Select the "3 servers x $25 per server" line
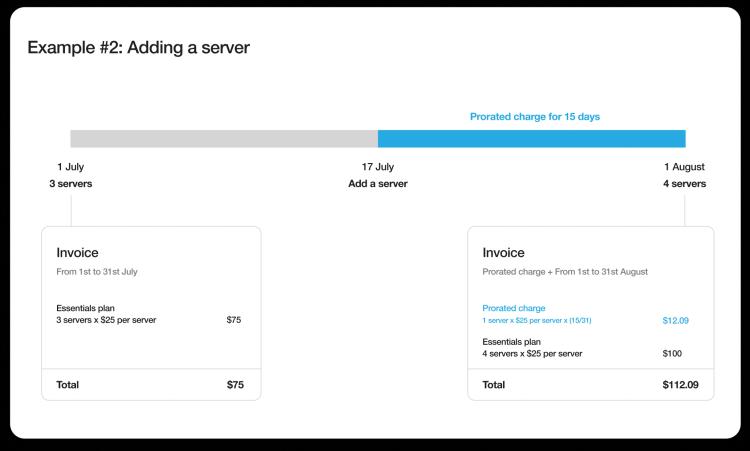This screenshot has height=451, width=750. click(x=106, y=320)
